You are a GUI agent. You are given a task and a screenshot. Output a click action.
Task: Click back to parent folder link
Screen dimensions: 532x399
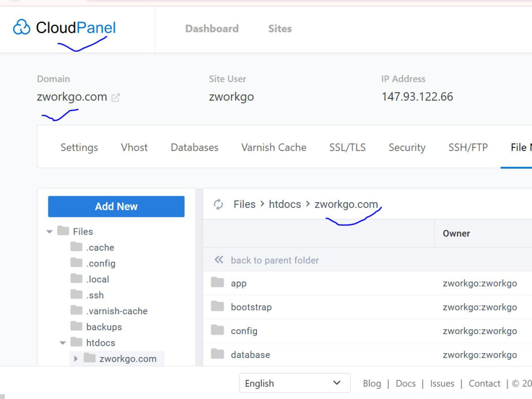pyautogui.click(x=275, y=260)
